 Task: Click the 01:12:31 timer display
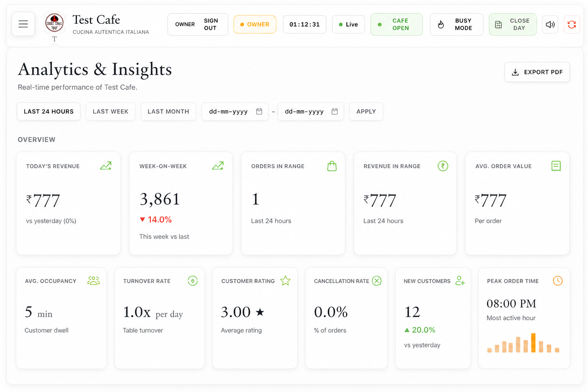point(305,24)
